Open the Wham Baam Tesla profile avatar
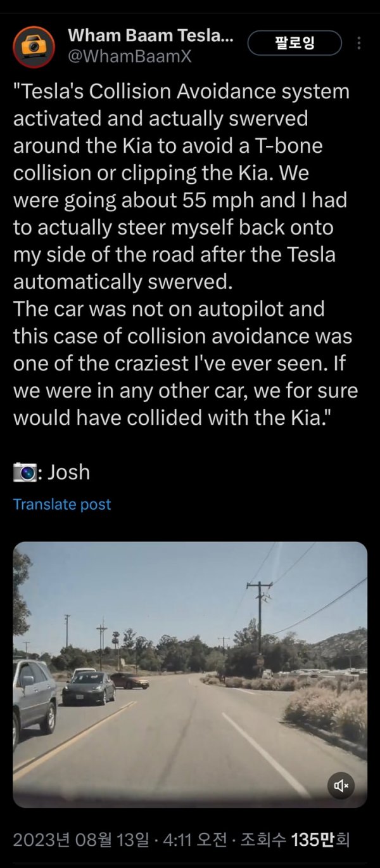The height and width of the screenshot is (868, 380). (35, 46)
